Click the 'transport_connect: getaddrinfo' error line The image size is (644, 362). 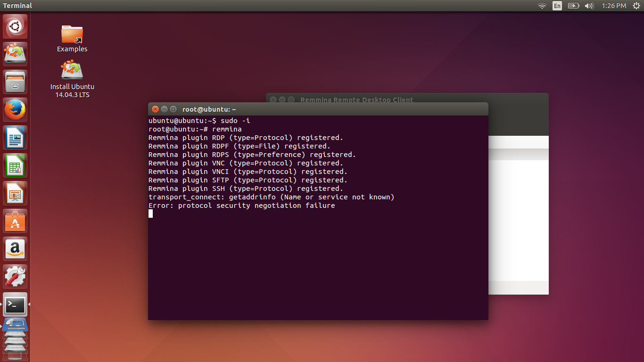[x=272, y=197]
